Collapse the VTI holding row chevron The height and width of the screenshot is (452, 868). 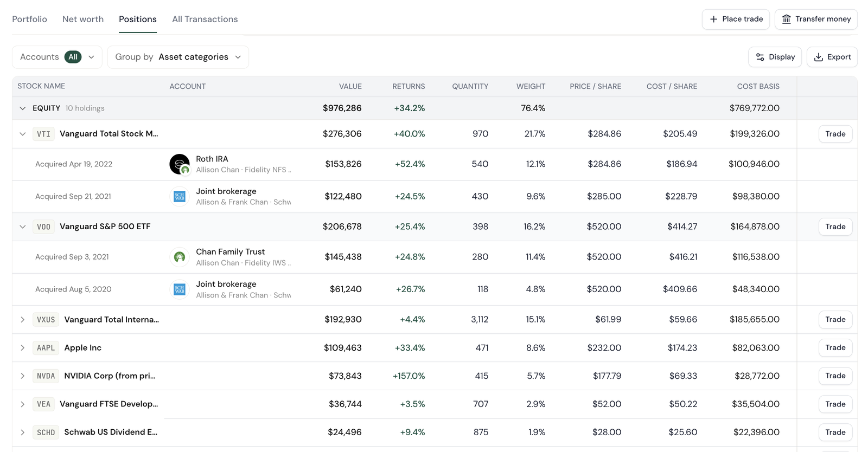[x=22, y=134]
